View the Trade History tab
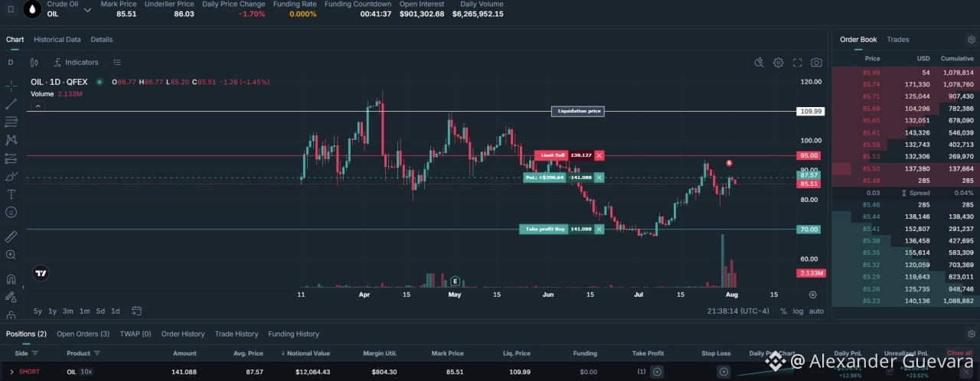 237,334
